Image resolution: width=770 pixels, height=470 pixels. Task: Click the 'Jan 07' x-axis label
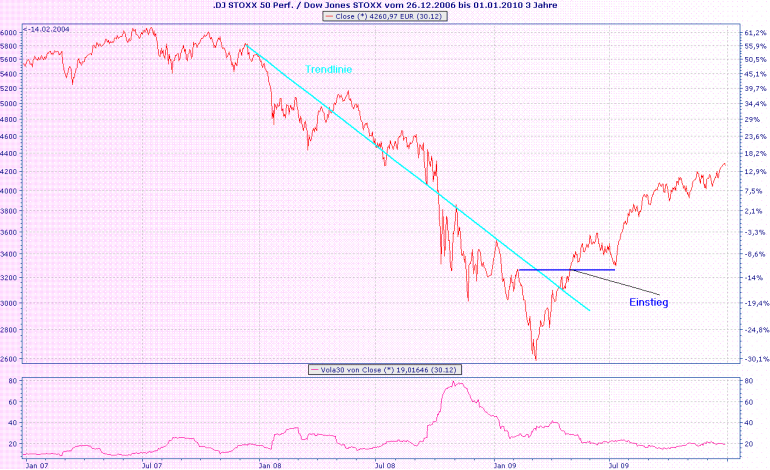[x=37, y=465]
